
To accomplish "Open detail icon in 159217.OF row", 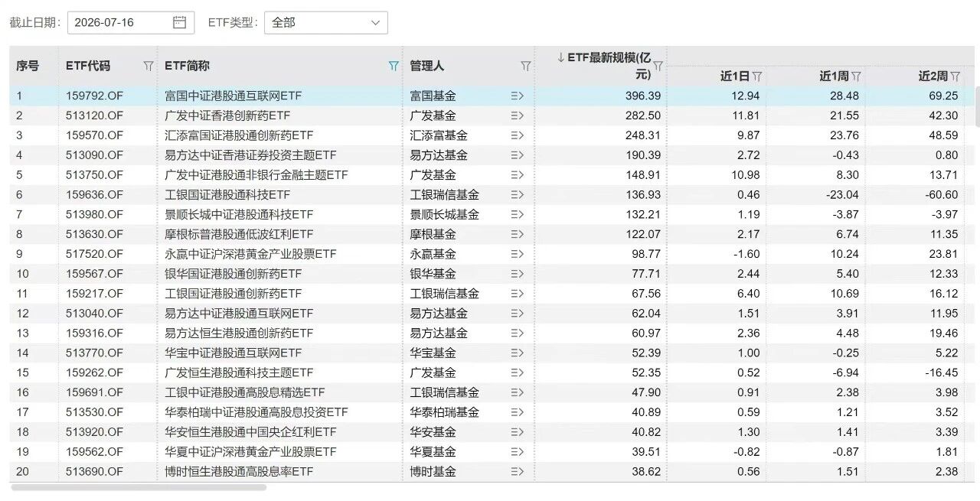I will point(517,294).
